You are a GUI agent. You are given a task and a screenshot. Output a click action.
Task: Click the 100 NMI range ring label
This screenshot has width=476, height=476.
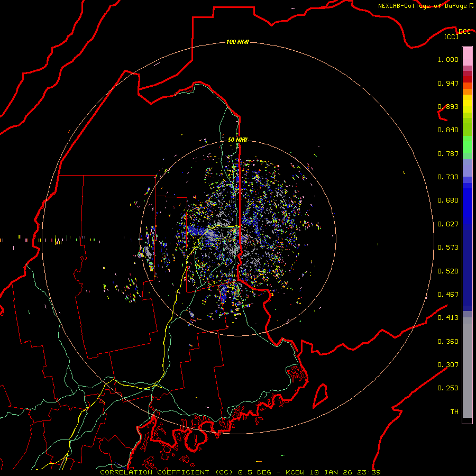tap(237, 42)
